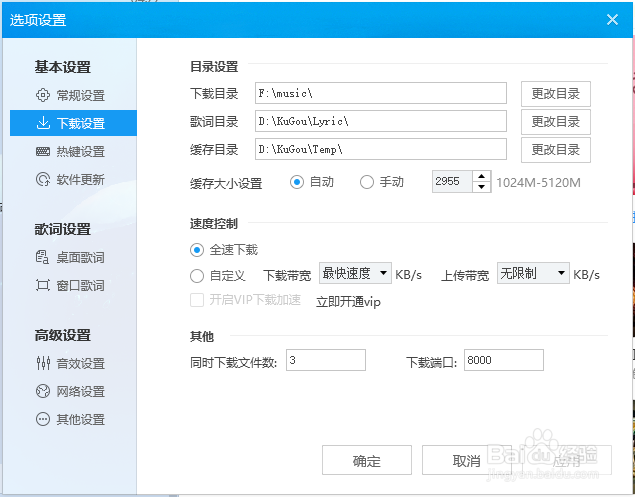Click the window frame icon beside 窗口歌词
This screenshot has height=497, width=635.
point(43,285)
